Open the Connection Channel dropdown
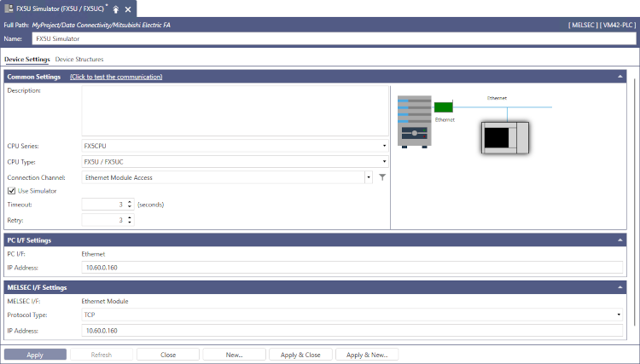Image resolution: width=640 pixels, height=364 pixels. pyautogui.click(x=369, y=177)
